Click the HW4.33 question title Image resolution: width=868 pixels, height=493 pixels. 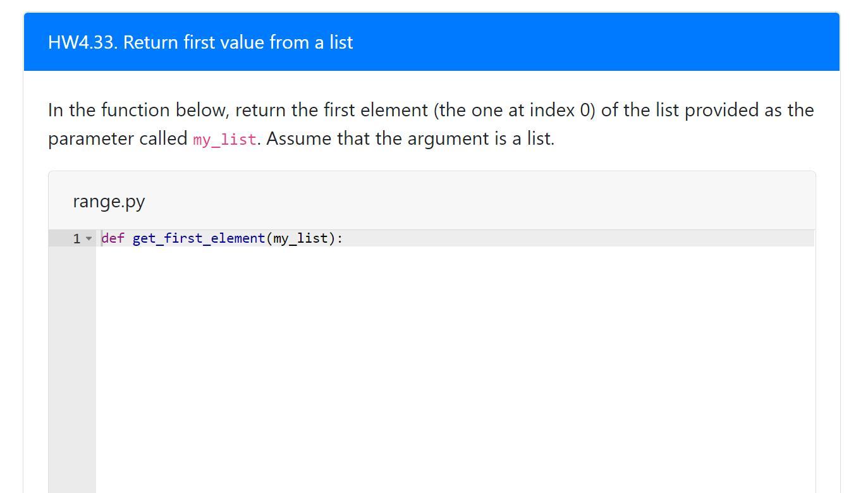[x=200, y=42]
